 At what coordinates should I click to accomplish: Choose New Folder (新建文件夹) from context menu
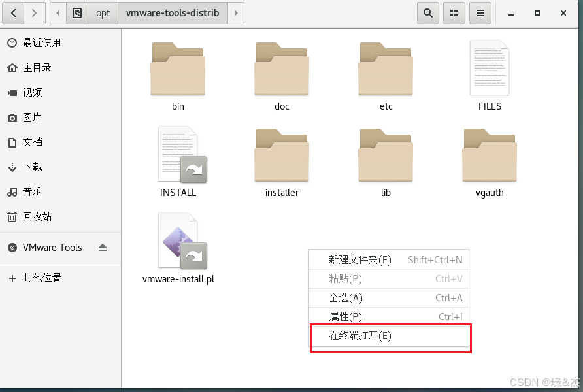389,260
